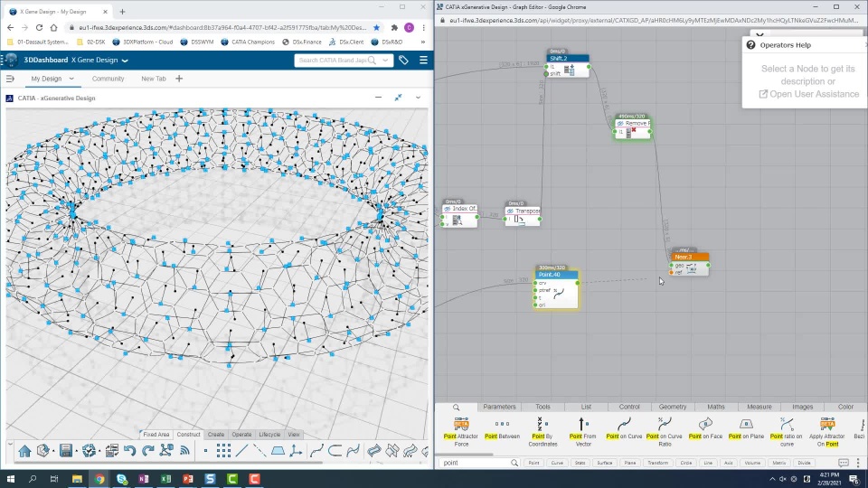Open the graph network editor icon

[166, 451]
